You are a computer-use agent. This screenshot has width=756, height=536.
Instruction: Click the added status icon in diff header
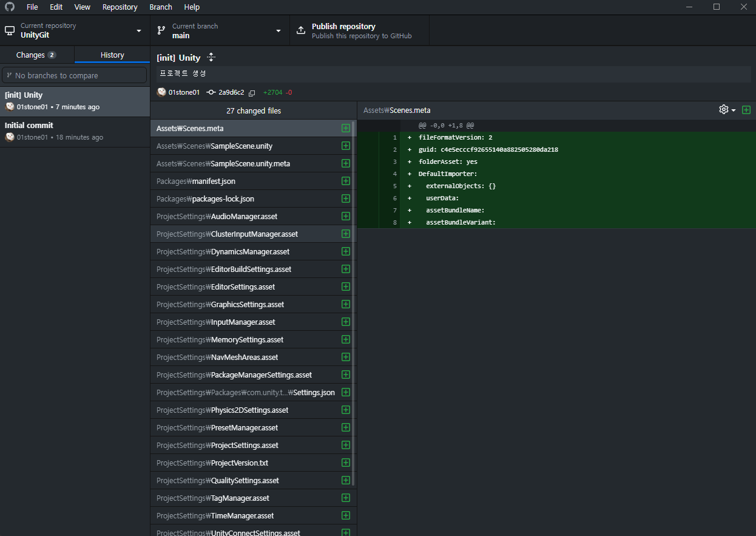746,110
